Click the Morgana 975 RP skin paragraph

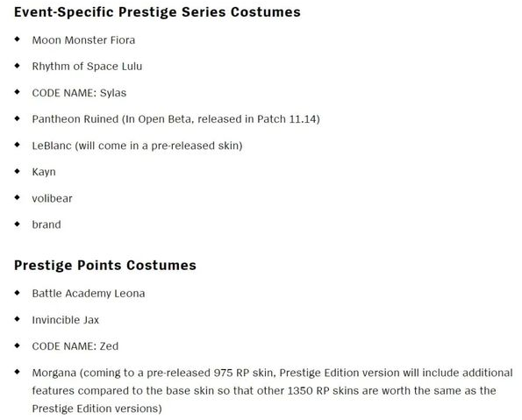[x=272, y=391]
